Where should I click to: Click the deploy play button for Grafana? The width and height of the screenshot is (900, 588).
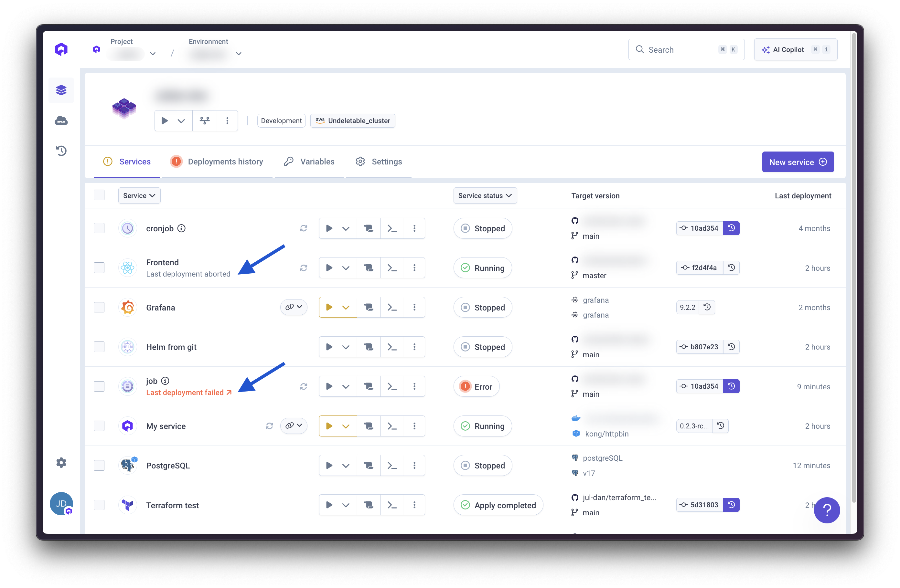329,307
